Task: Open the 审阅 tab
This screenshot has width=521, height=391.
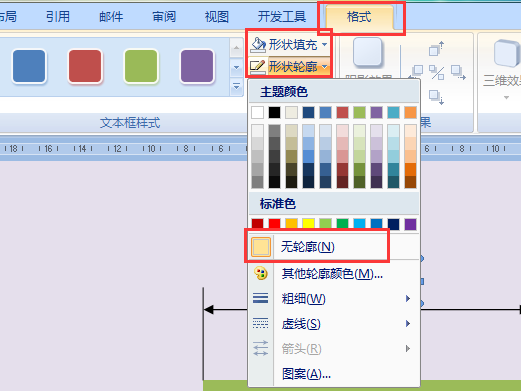Action: (x=164, y=16)
